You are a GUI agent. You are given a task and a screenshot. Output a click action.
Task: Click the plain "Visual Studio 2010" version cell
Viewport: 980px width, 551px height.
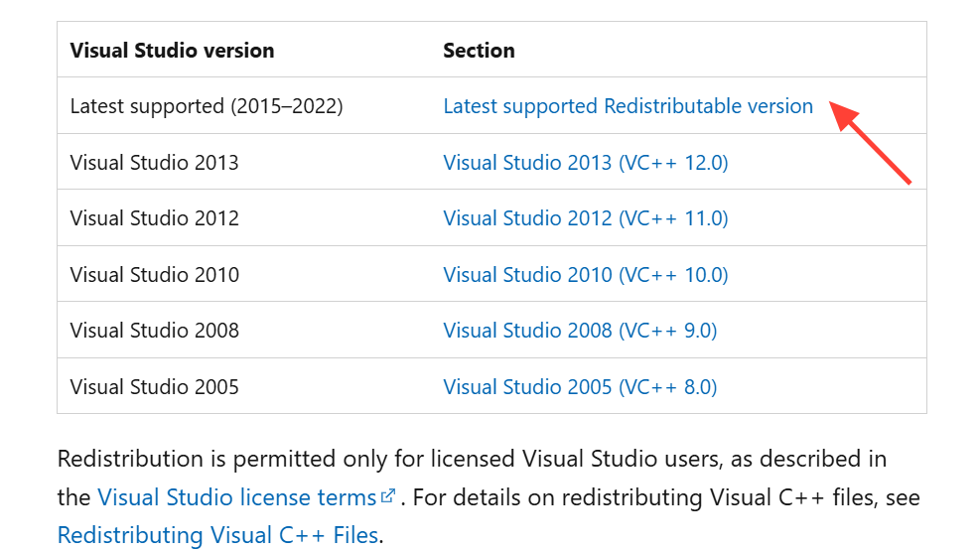click(x=154, y=274)
